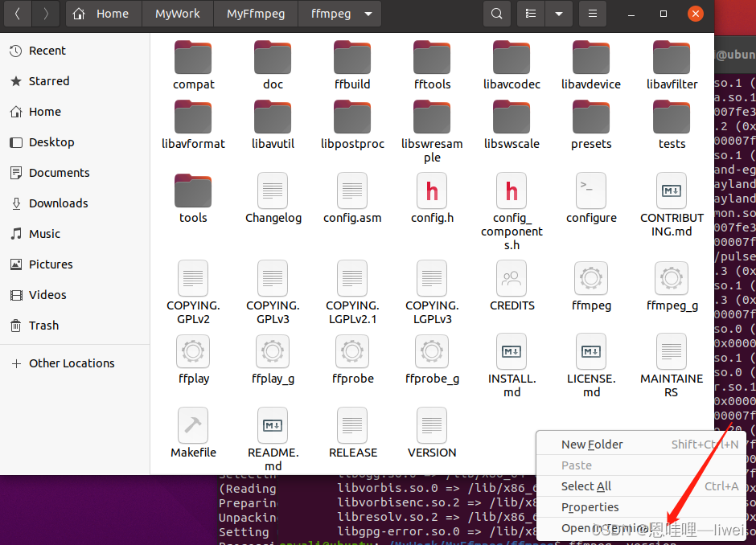Viewport: 756px width, 545px height.
Task: Open the view options dropdown arrow
Action: [558, 14]
